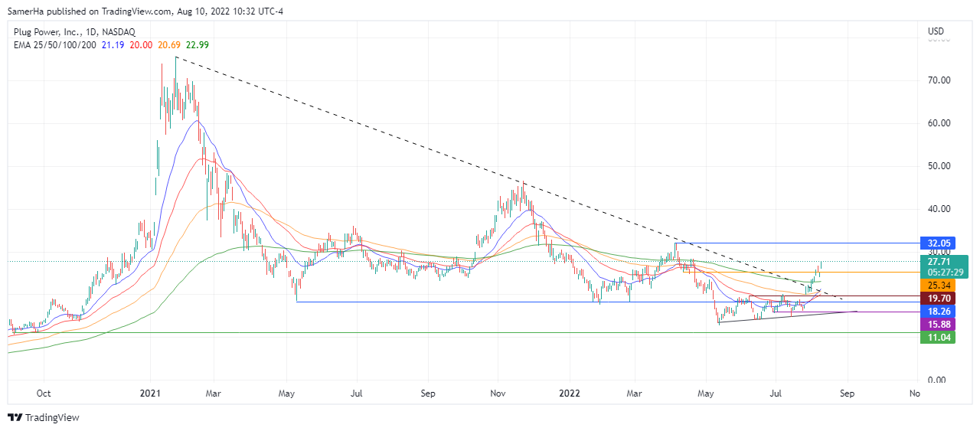Select the orange 25.34 price label
Screen dimensions: 980x431
tap(938, 285)
